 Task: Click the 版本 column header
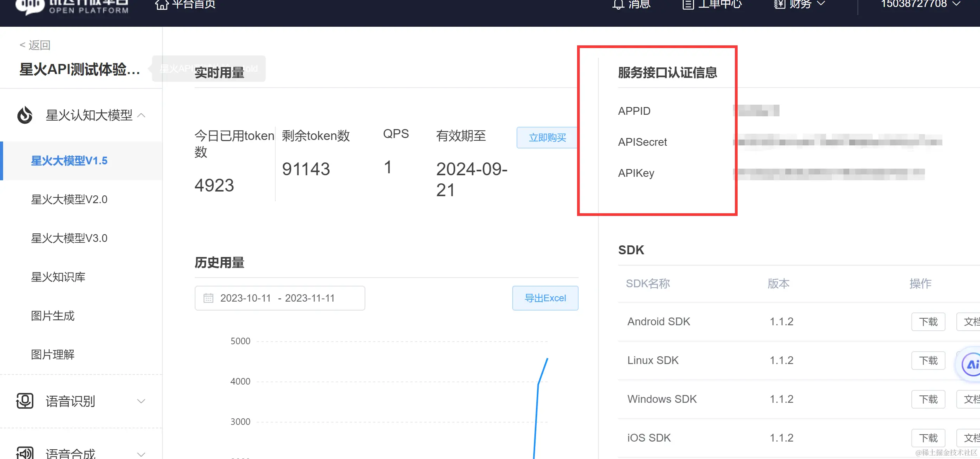778,283
